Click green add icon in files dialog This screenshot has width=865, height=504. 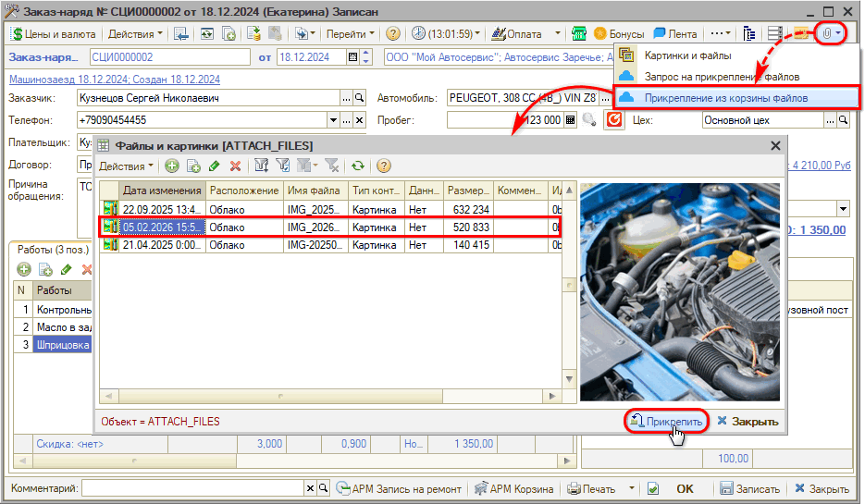172,166
